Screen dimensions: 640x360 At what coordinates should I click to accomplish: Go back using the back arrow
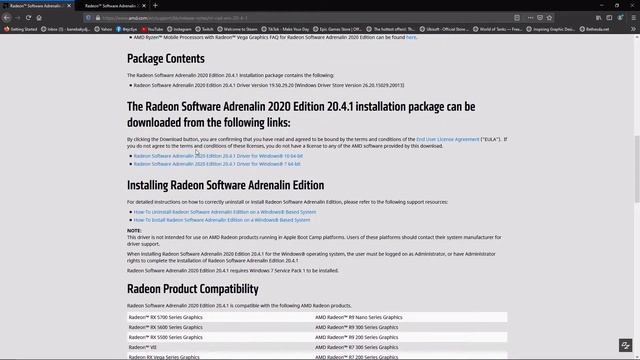coord(7,18)
